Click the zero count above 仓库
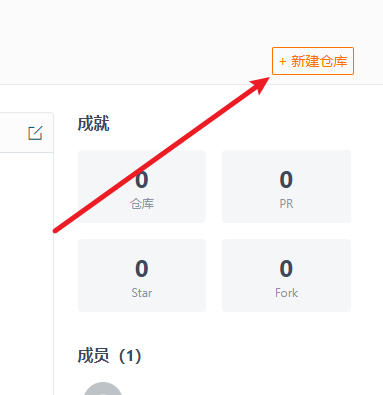This screenshot has width=383, height=395. point(142,180)
